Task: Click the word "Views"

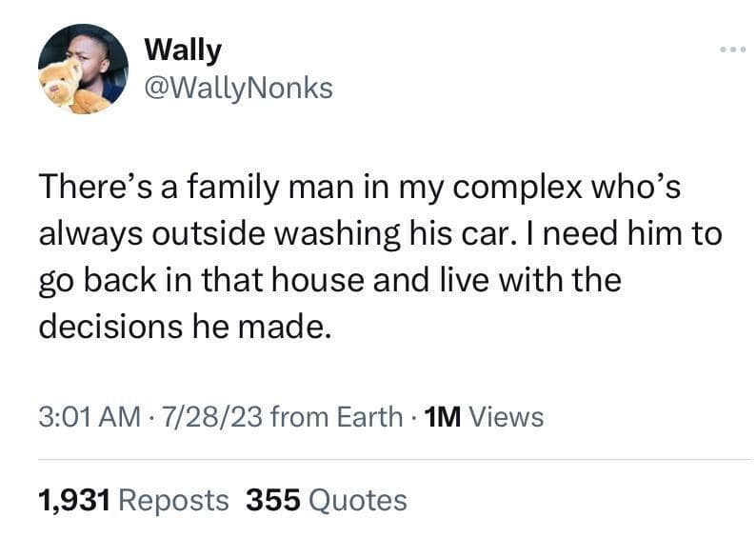Action: 507,416
